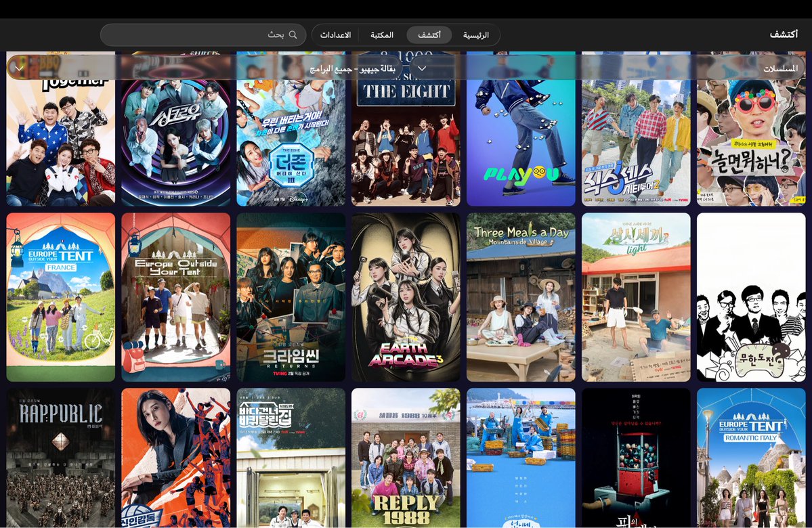Go to the الاعدادات settings tab
Image resolution: width=812 pixels, height=528 pixels.
[x=336, y=35]
